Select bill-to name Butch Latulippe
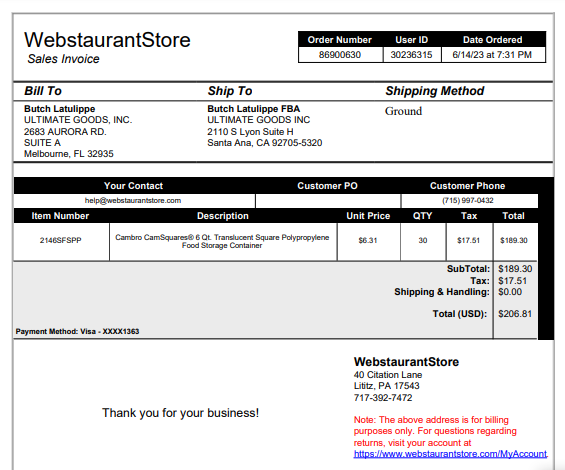This screenshot has height=470, width=565. (59, 109)
